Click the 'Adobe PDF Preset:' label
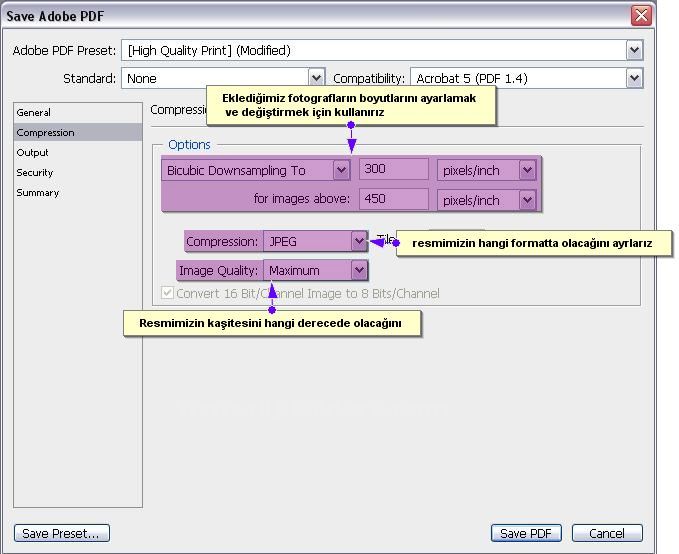679x554 pixels. (64, 51)
